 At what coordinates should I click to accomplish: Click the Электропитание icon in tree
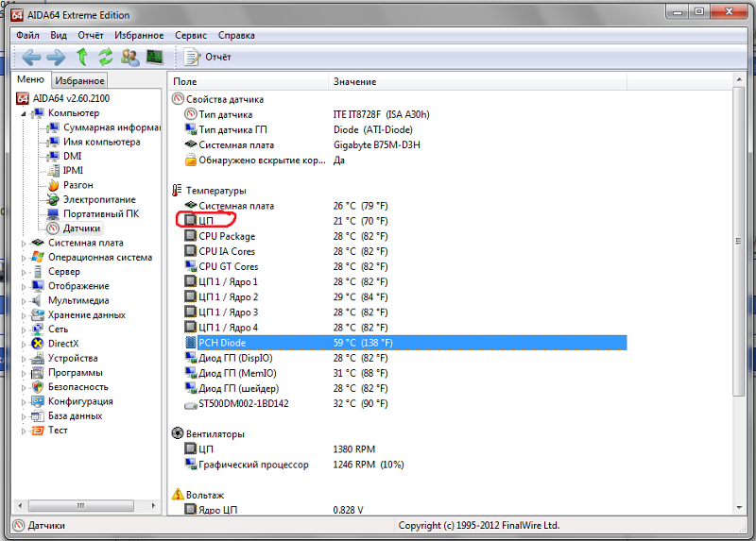pyautogui.click(x=53, y=199)
